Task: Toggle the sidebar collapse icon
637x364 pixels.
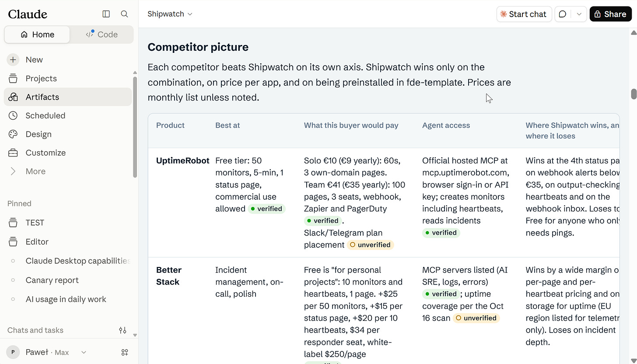Action: [x=106, y=14]
